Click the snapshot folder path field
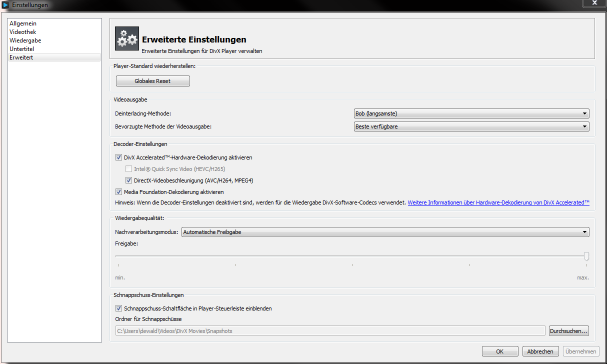The width and height of the screenshot is (607, 364). tap(330, 330)
